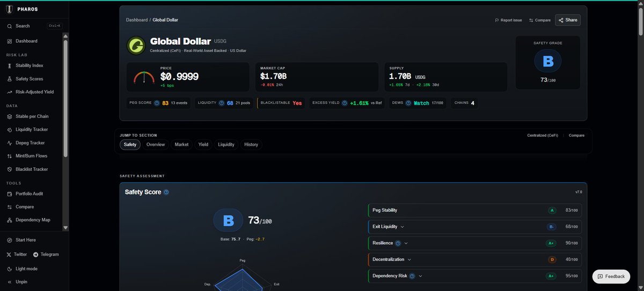The image size is (644, 291).
Task: Click the DEWS Watch status value
Action: [421, 103]
